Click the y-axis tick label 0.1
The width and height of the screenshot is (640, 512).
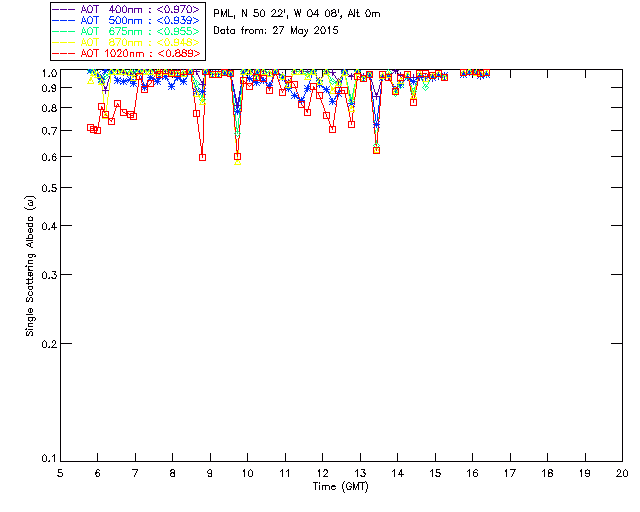(49, 459)
